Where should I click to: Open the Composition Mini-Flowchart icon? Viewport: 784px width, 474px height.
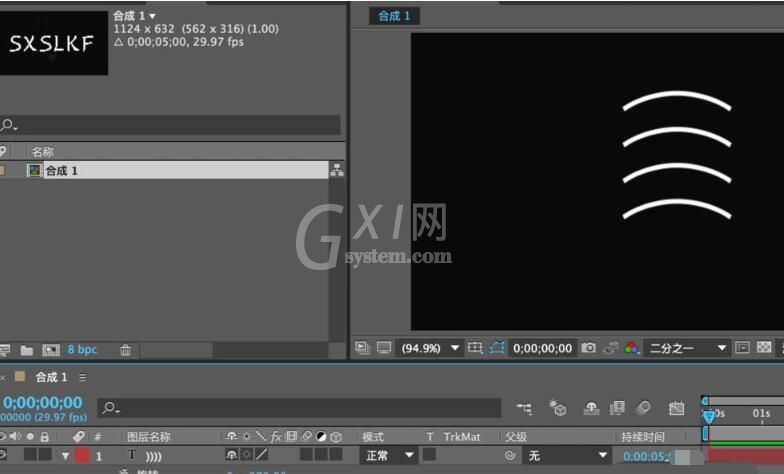pos(524,408)
